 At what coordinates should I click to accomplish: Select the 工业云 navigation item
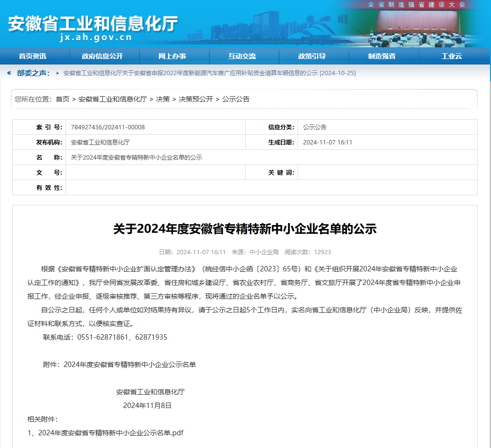pos(451,56)
